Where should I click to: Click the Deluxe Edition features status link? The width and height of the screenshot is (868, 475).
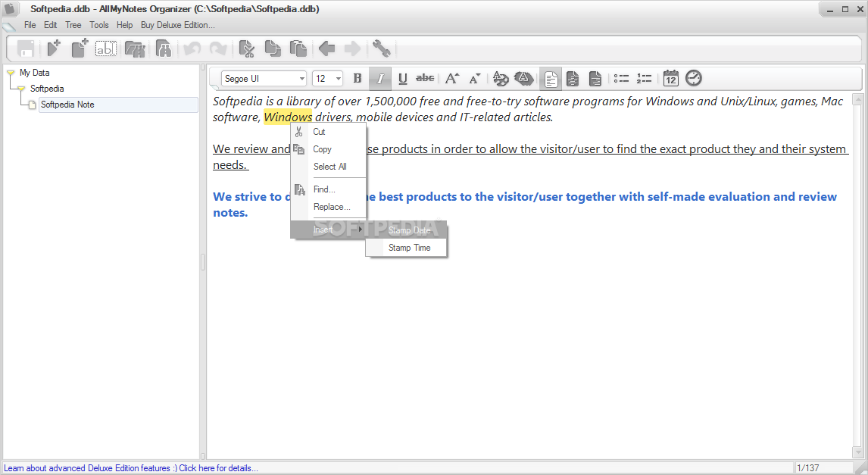click(x=130, y=468)
